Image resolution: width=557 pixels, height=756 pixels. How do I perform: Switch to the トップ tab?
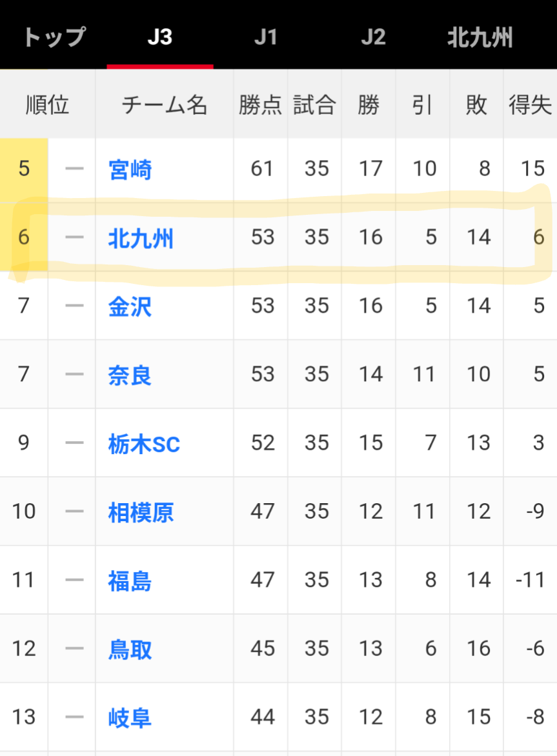tap(54, 37)
